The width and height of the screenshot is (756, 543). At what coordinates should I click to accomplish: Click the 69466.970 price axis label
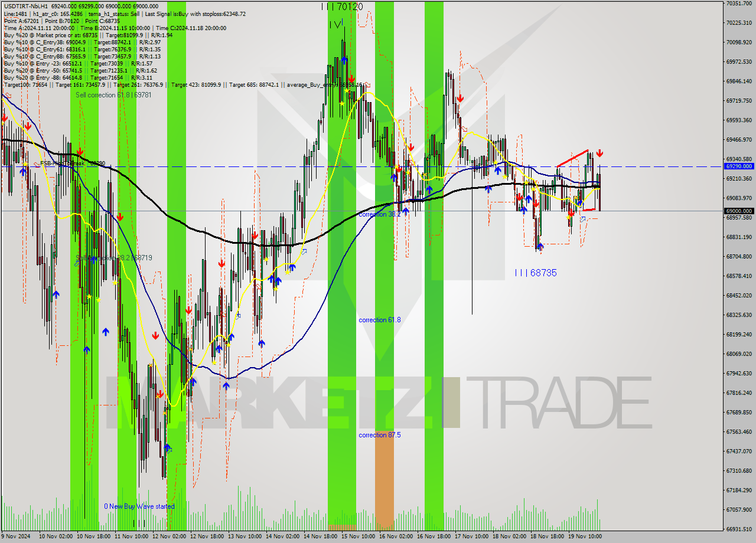739,140
